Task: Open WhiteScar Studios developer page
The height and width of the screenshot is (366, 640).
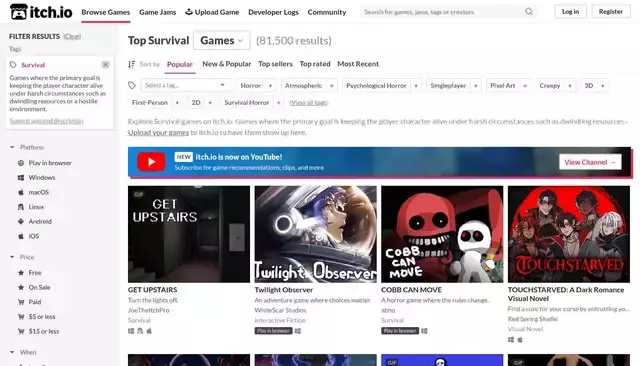Action: coord(280,310)
